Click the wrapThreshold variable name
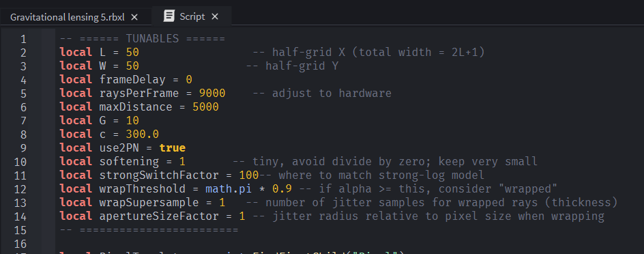This screenshot has height=254, width=644. pos(142,188)
